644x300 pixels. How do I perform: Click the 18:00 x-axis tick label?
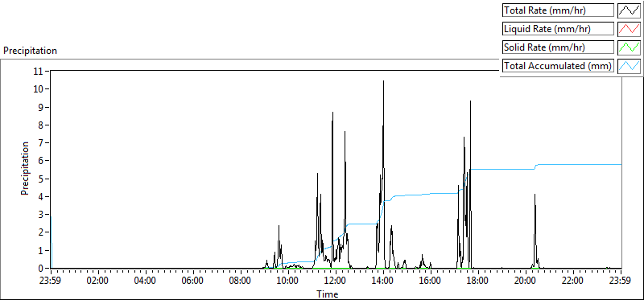[478, 282]
